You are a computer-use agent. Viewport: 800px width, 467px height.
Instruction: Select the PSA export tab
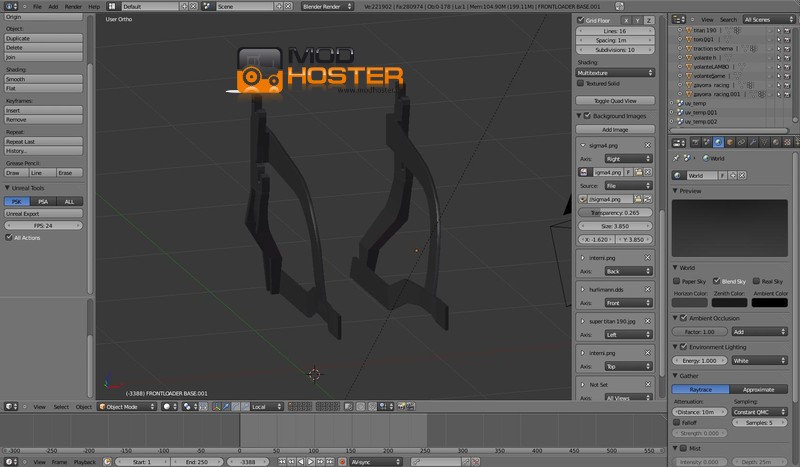(43, 202)
